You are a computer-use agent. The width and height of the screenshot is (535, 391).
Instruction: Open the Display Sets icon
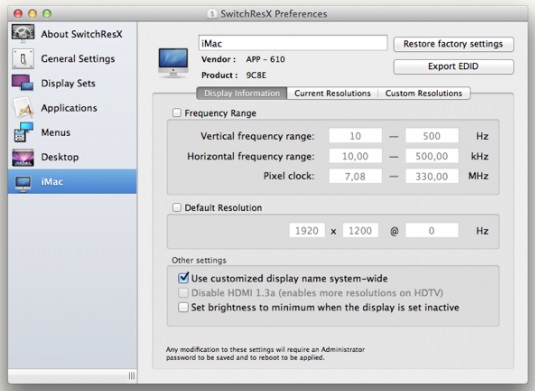point(23,83)
